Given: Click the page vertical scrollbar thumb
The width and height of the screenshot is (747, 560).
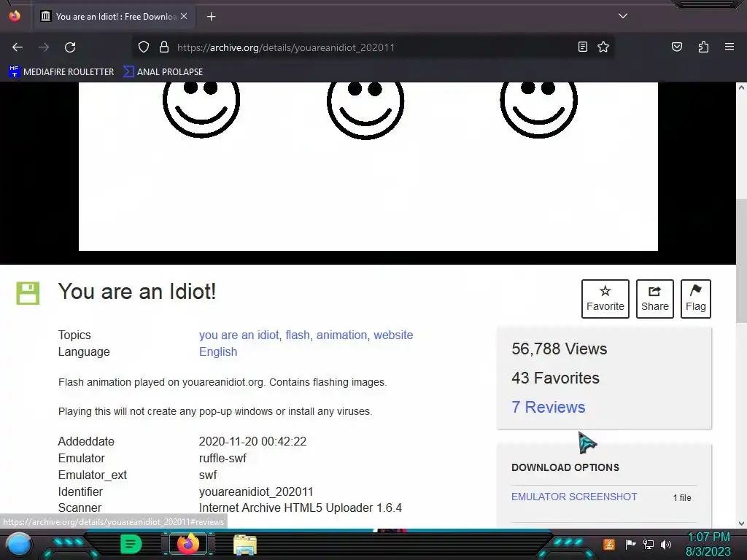Looking at the screenshot, I should pos(741,261).
